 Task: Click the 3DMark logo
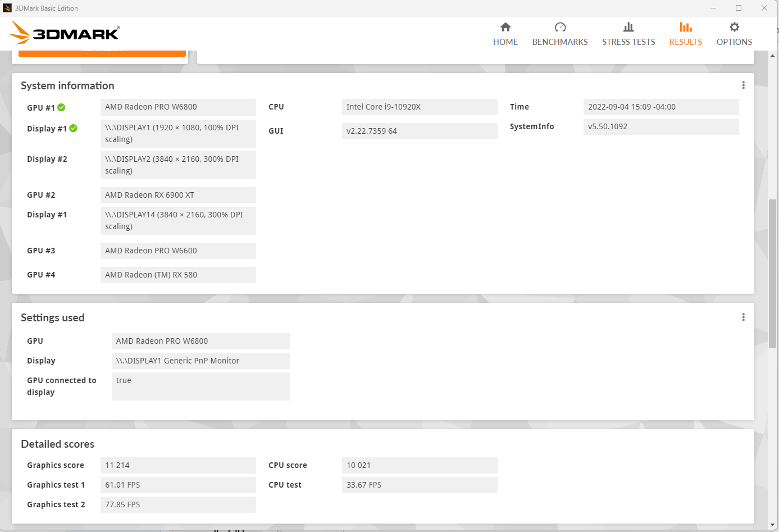[65, 33]
